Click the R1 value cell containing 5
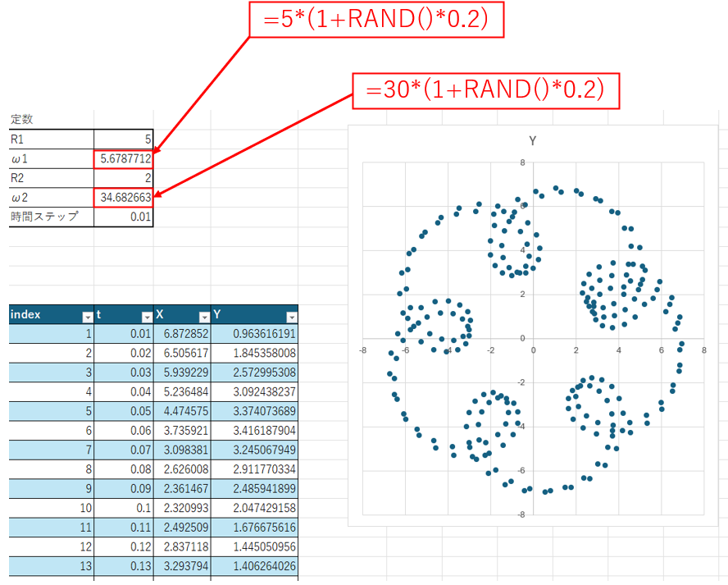This screenshot has width=728, height=585. pos(123,139)
